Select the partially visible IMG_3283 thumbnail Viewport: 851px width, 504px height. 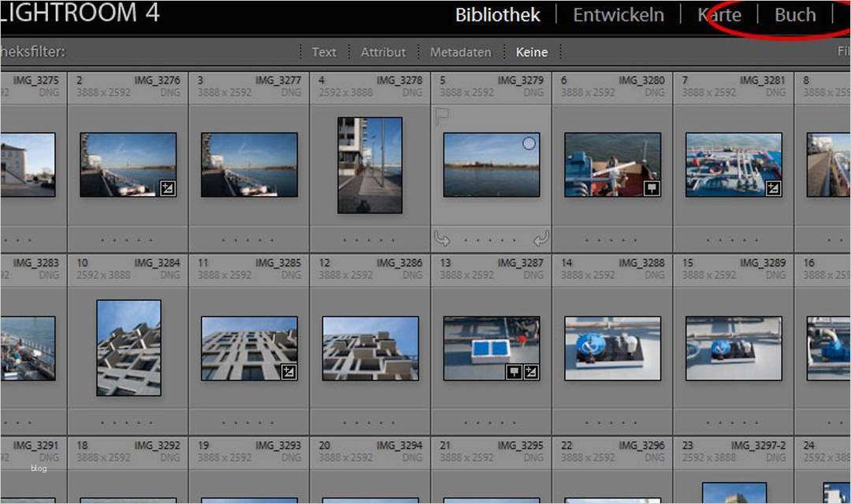coord(28,348)
